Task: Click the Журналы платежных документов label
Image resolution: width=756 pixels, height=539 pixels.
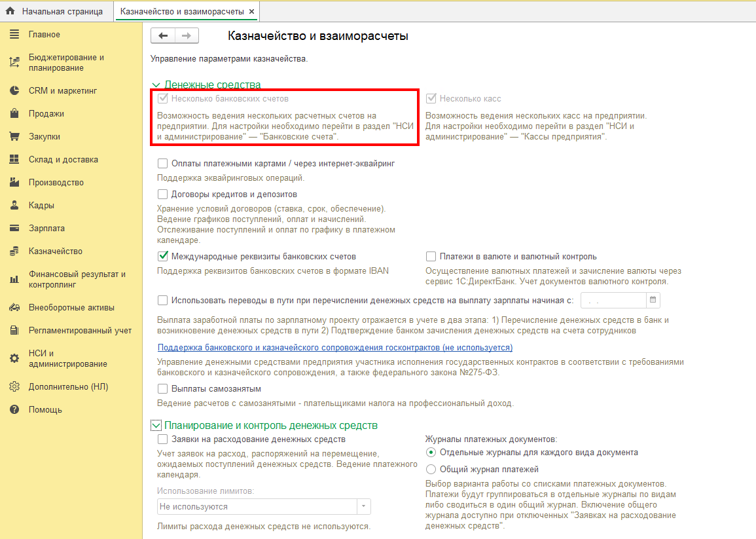Action: pyautogui.click(x=492, y=439)
